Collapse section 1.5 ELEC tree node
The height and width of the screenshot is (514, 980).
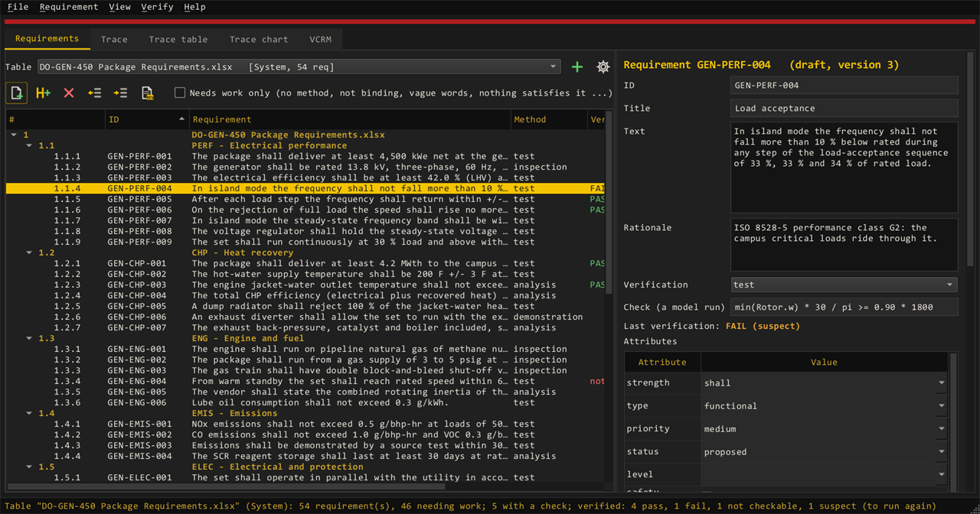tap(30, 467)
